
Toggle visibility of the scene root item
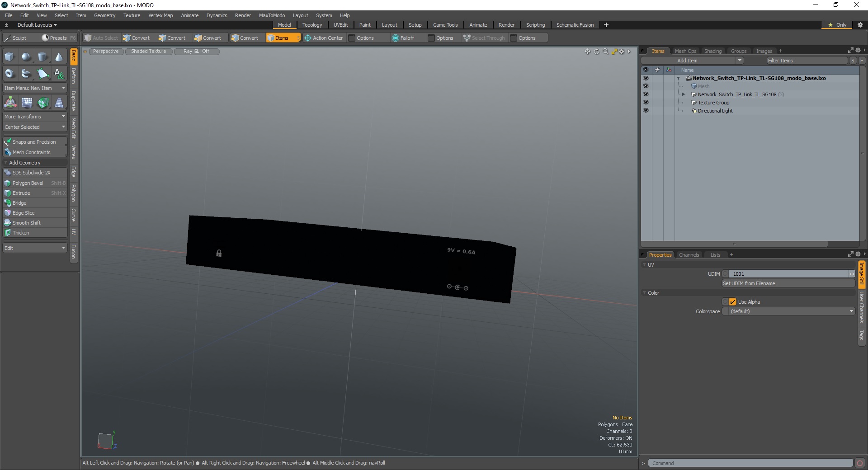pyautogui.click(x=646, y=78)
